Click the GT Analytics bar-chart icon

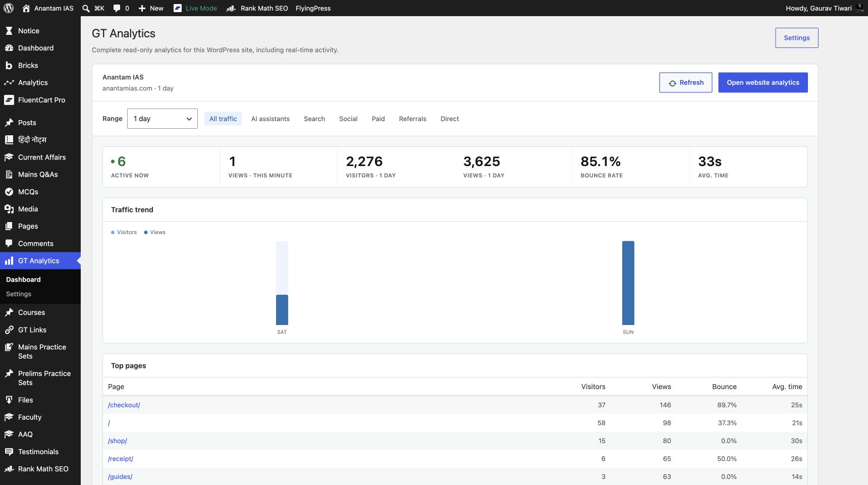[9, 261]
